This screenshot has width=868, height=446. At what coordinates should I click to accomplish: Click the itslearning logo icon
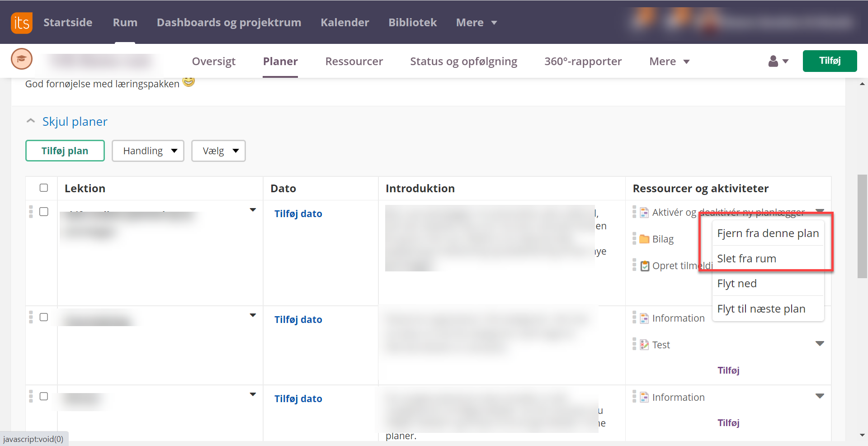(x=21, y=23)
